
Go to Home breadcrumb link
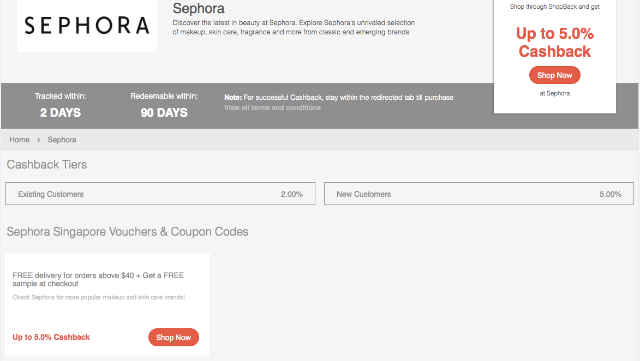[20, 140]
